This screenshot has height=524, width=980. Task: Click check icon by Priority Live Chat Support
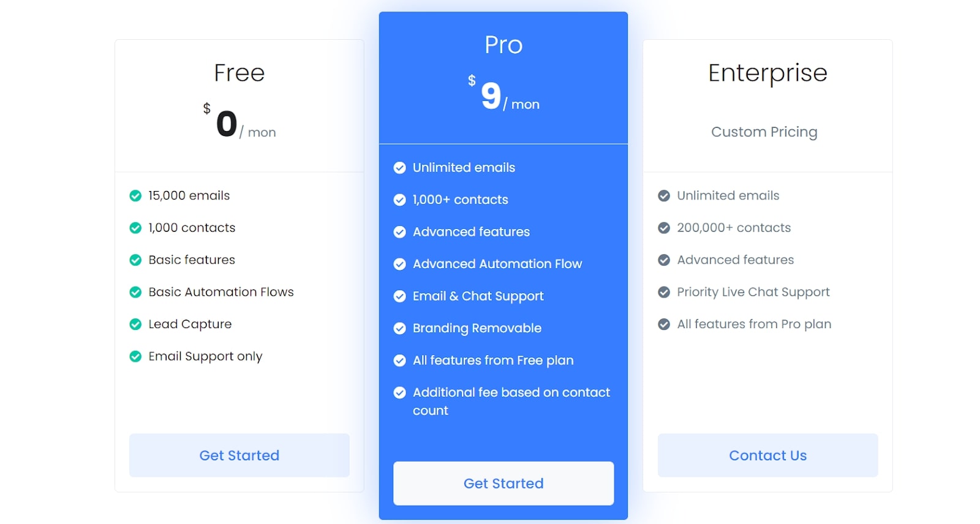663,292
